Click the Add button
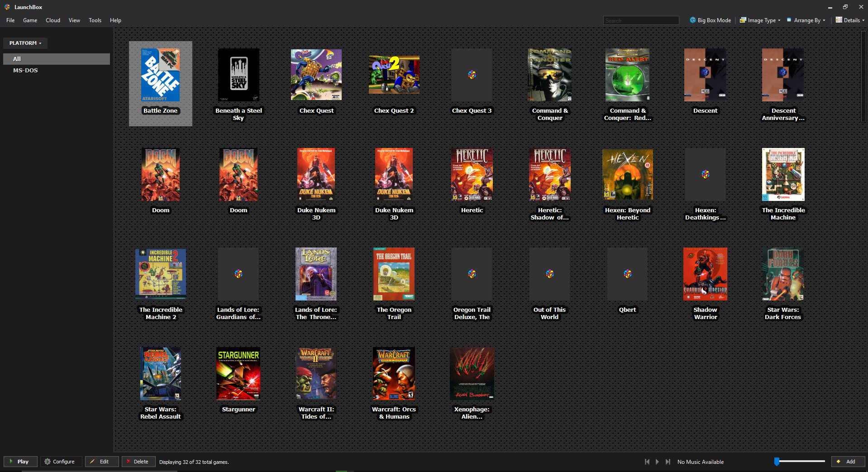 (848, 462)
